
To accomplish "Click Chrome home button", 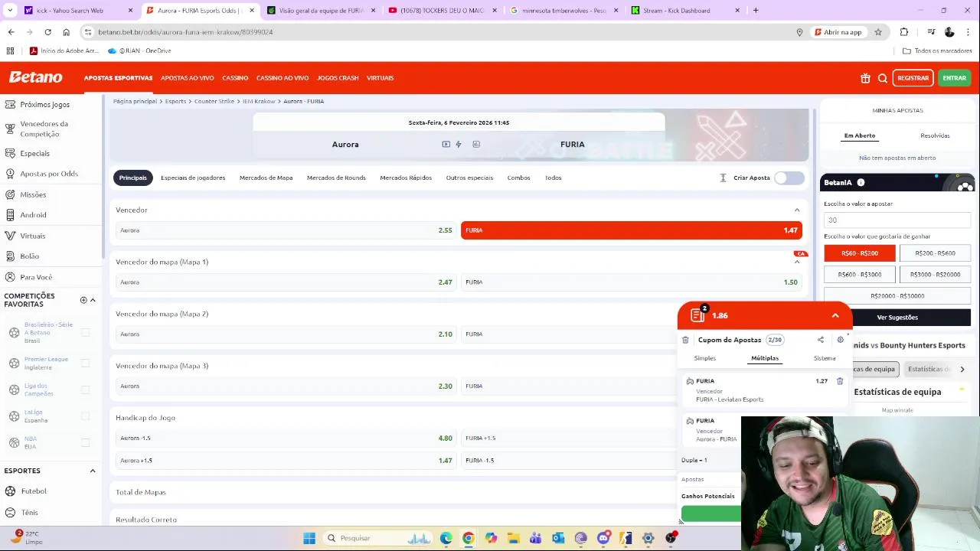I will tap(66, 32).
